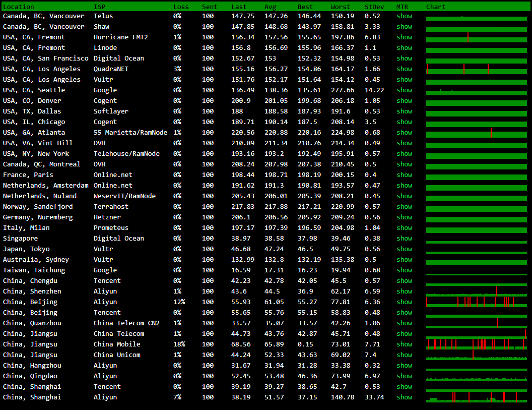Click show for Germany, Nuremberg Hetzner

404,217
